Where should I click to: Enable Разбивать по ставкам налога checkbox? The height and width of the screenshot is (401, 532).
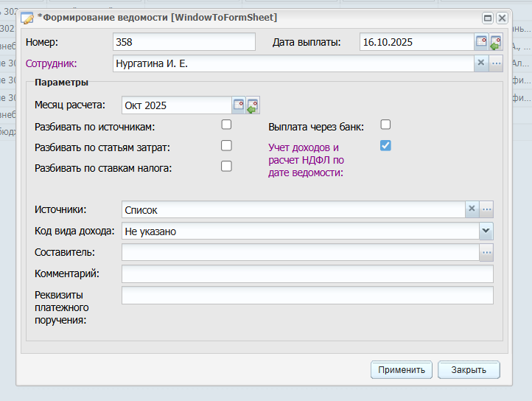[226, 167]
